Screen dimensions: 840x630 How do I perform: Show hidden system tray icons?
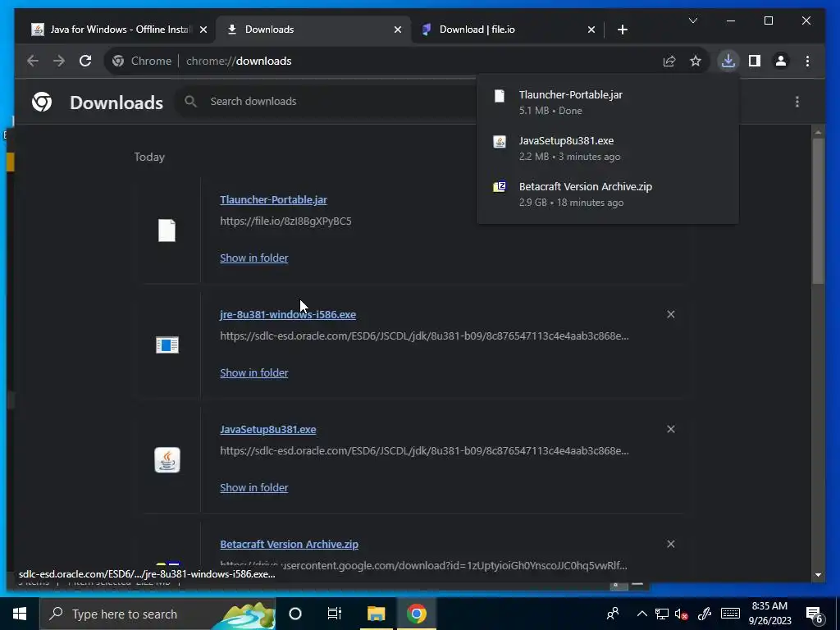click(641, 614)
